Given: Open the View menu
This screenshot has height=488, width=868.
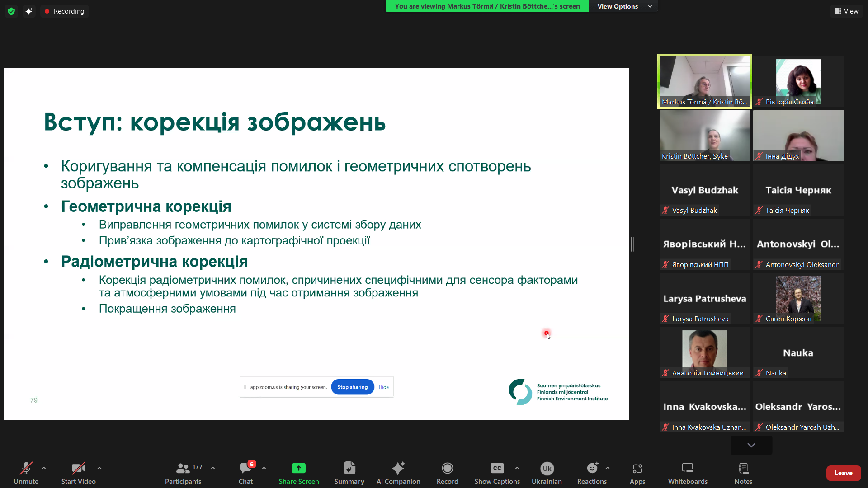Looking at the screenshot, I should click(x=846, y=11).
